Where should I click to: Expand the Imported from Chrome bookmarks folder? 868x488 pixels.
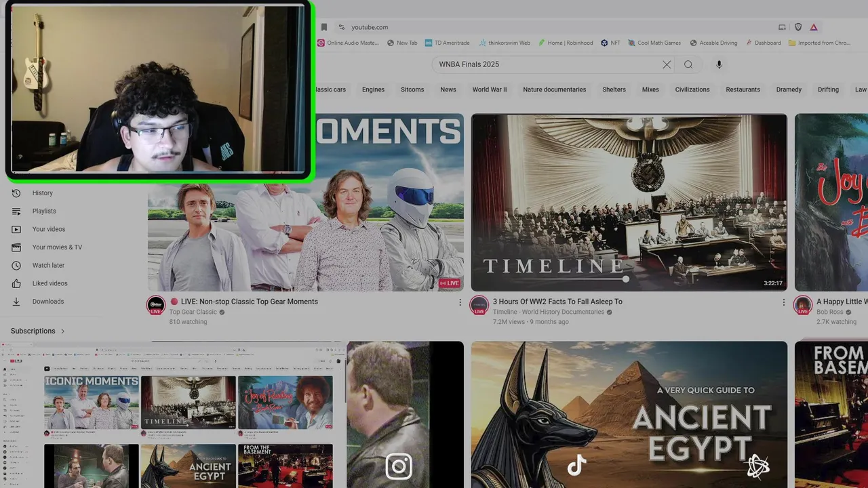pyautogui.click(x=819, y=43)
